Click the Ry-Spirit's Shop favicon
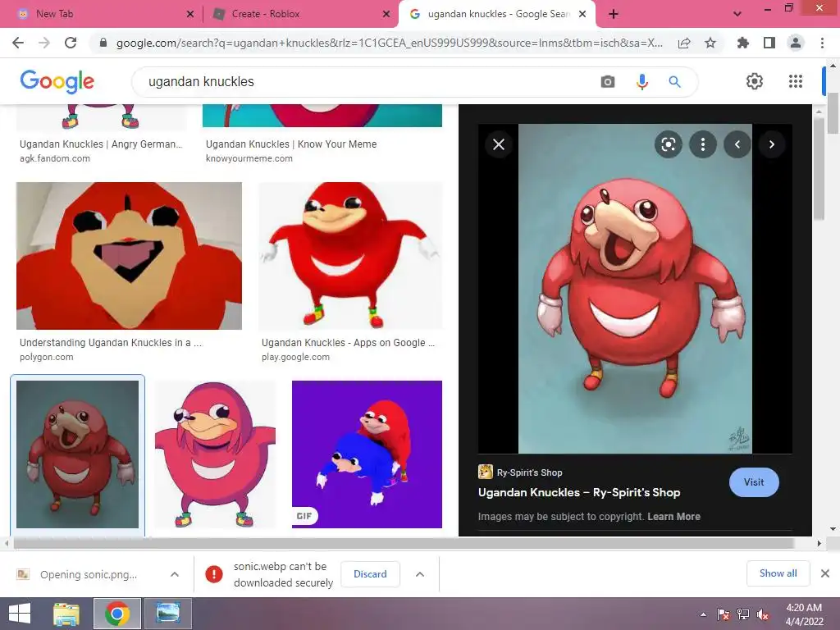 [x=486, y=472]
